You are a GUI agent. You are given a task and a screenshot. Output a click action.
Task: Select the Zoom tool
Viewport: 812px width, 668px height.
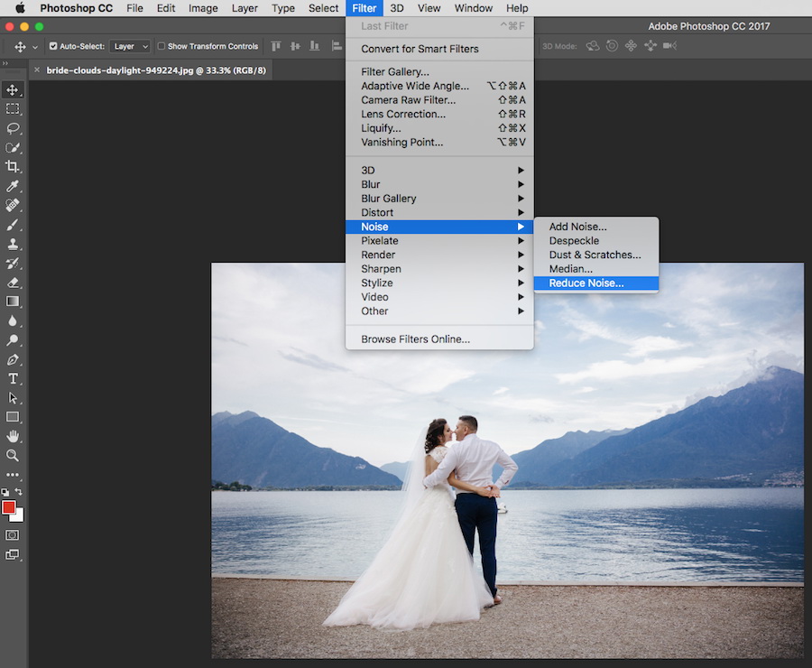(13, 456)
